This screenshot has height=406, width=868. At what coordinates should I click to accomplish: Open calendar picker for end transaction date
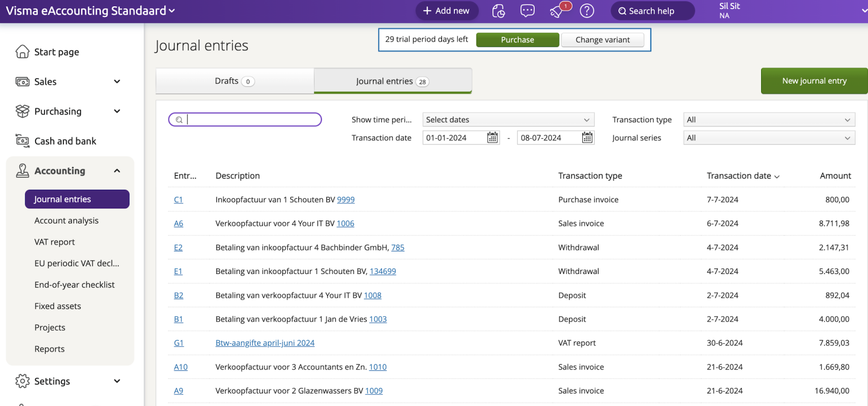tap(587, 138)
